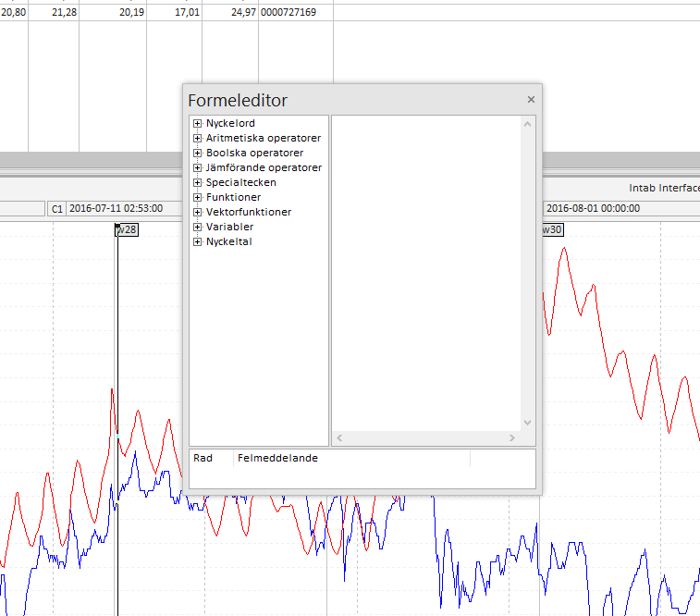Expand the Specialtecken plus icon

point(197,182)
